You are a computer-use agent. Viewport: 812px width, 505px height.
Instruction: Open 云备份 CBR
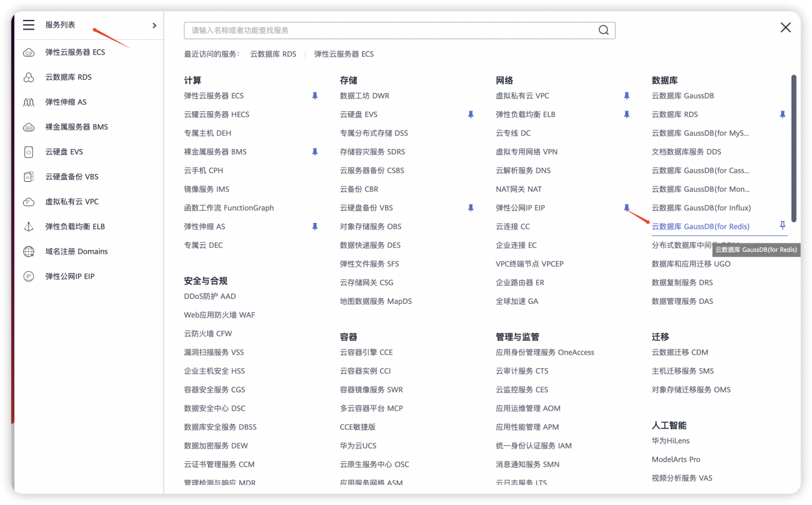click(359, 189)
